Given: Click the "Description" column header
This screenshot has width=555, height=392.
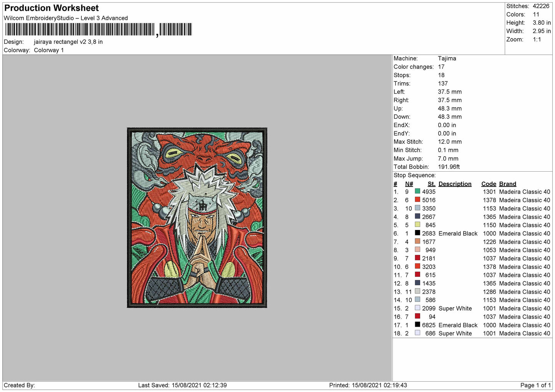Looking at the screenshot, I should coord(455,184).
